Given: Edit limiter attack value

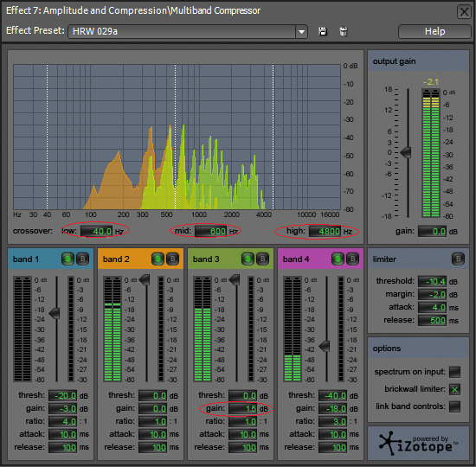Looking at the screenshot, I should tap(432, 307).
